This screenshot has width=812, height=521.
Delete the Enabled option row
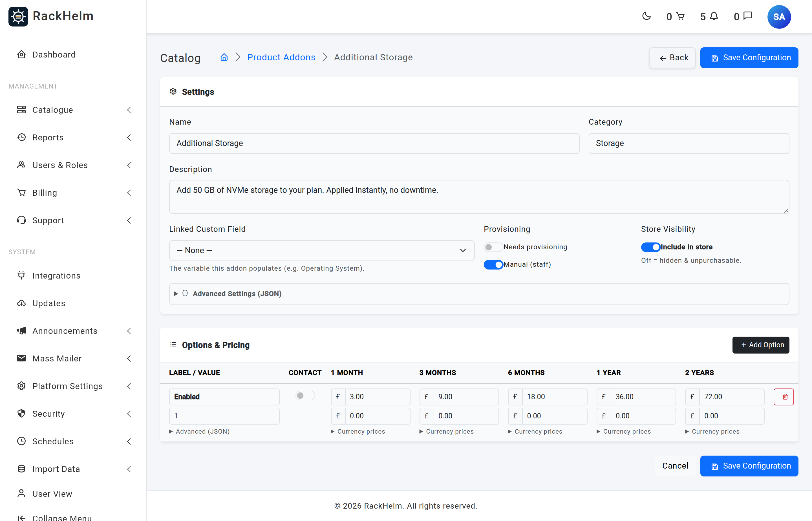click(x=784, y=396)
